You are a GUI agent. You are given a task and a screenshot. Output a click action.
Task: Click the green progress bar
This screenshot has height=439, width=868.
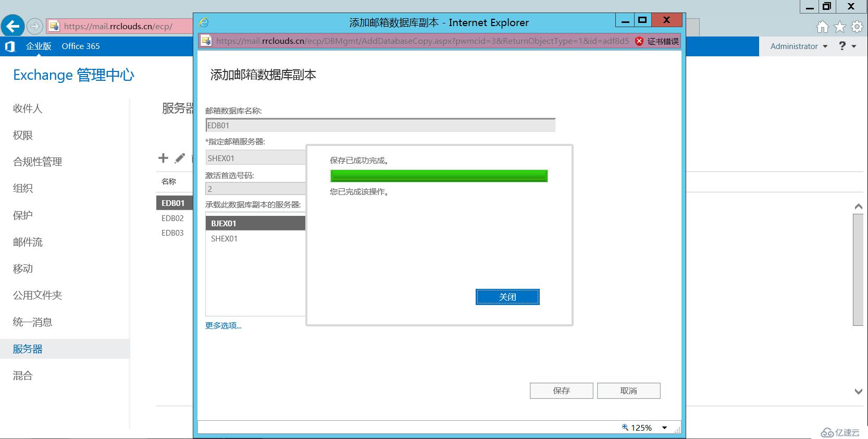click(x=439, y=176)
